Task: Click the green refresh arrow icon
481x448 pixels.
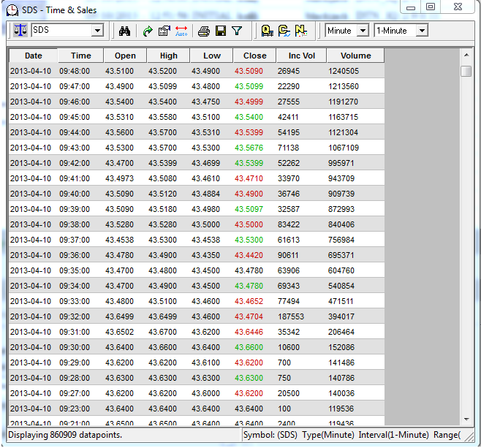Action: tap(148, 31)
